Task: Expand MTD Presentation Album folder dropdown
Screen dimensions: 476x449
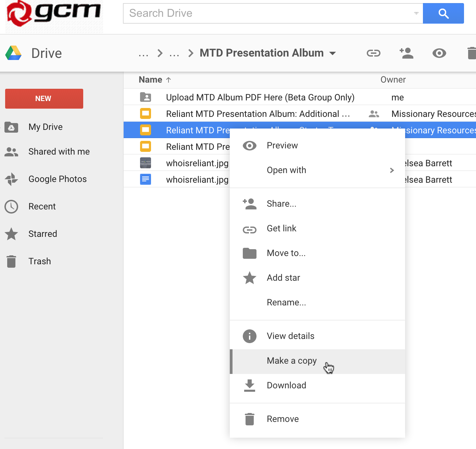Action: (x=332, y=53)
